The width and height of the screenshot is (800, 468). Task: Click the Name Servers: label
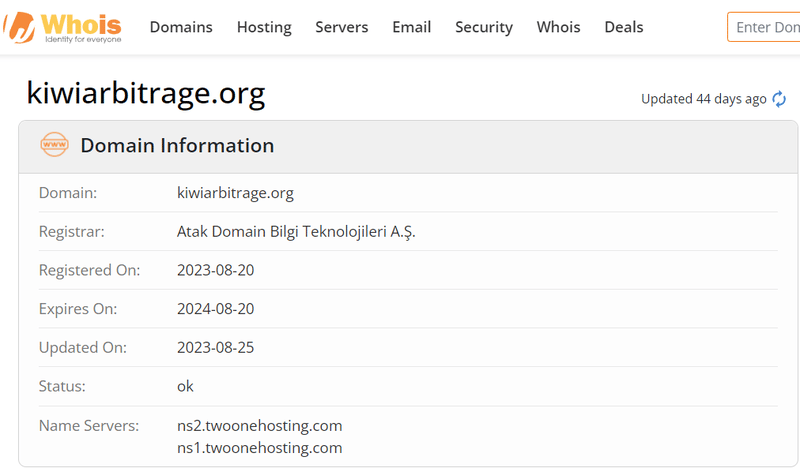click(x=89, y=426)
